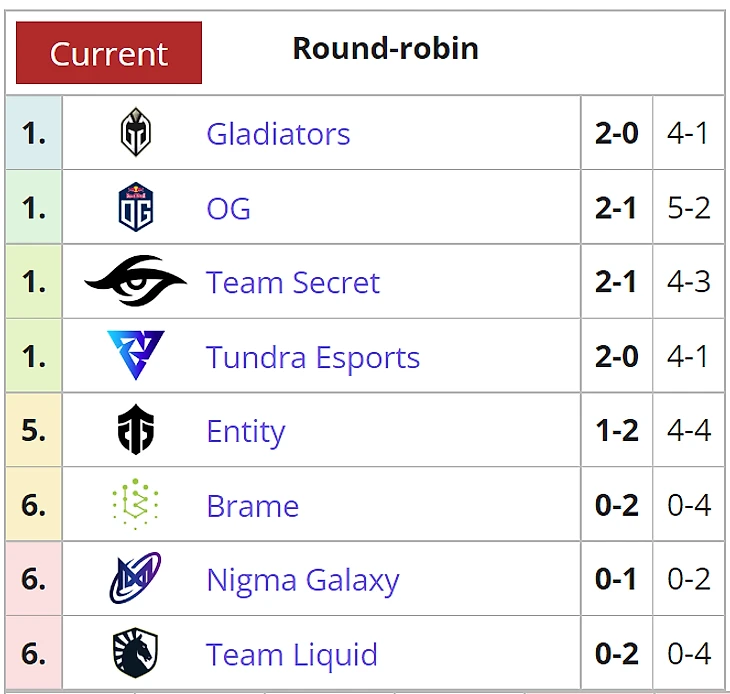Click the Tundra Esports logo icon
730x694 pixels.
[x=135, y=356]
